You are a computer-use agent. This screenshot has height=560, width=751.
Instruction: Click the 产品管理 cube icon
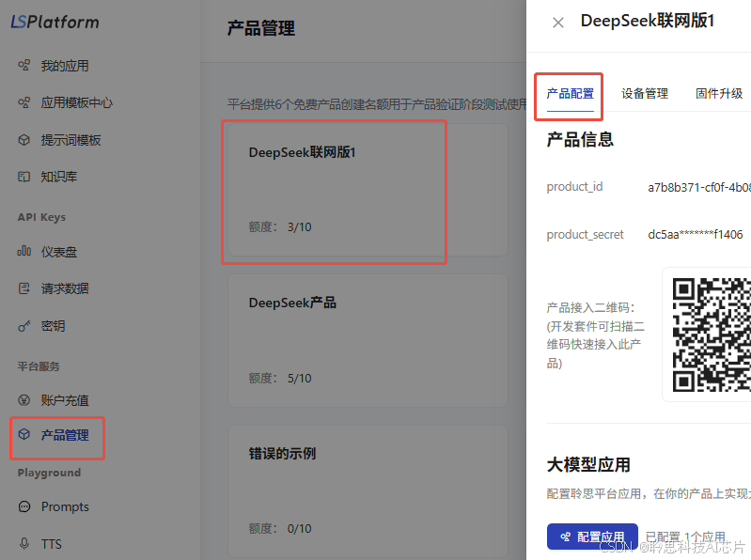[x=23, y=435]
